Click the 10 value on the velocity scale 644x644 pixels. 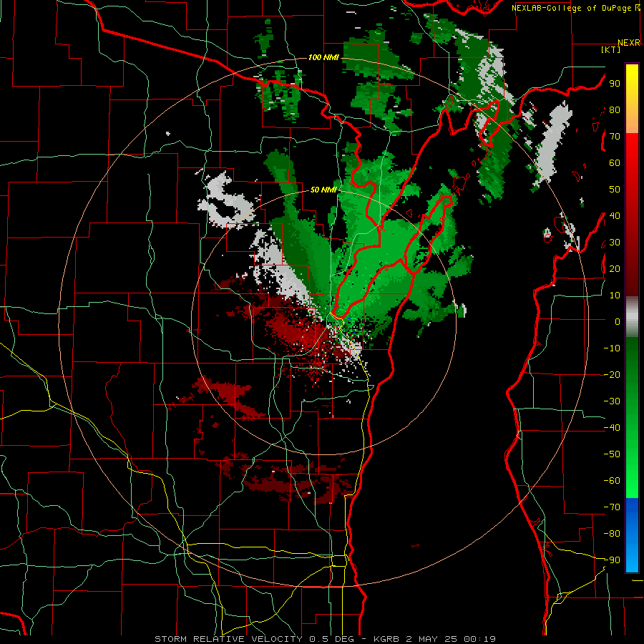tap(615, 296)
